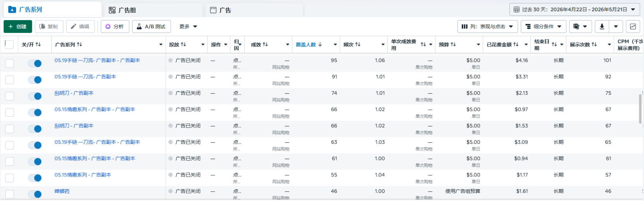
Task: Click the download export icon
Action: point(602,26)
